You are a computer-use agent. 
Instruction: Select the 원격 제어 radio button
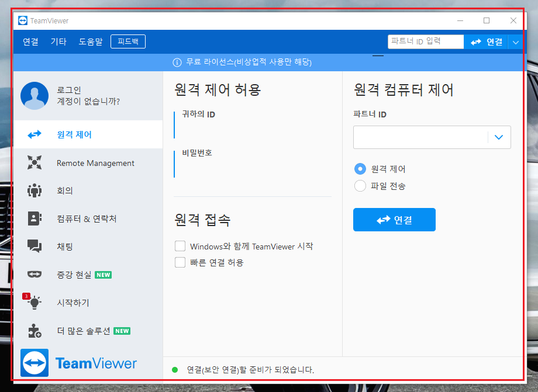pyautogui.click(x=360, y=169)
